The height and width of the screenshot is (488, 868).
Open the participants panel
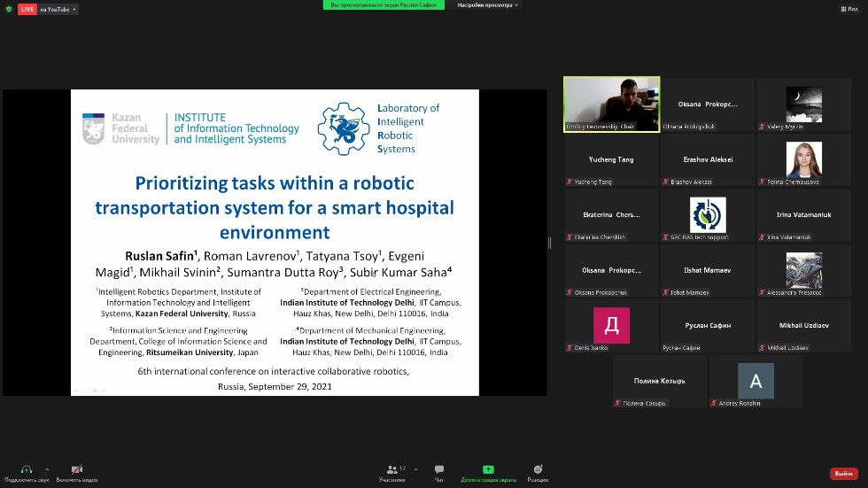pyautogui.click(x=391, y=470)
